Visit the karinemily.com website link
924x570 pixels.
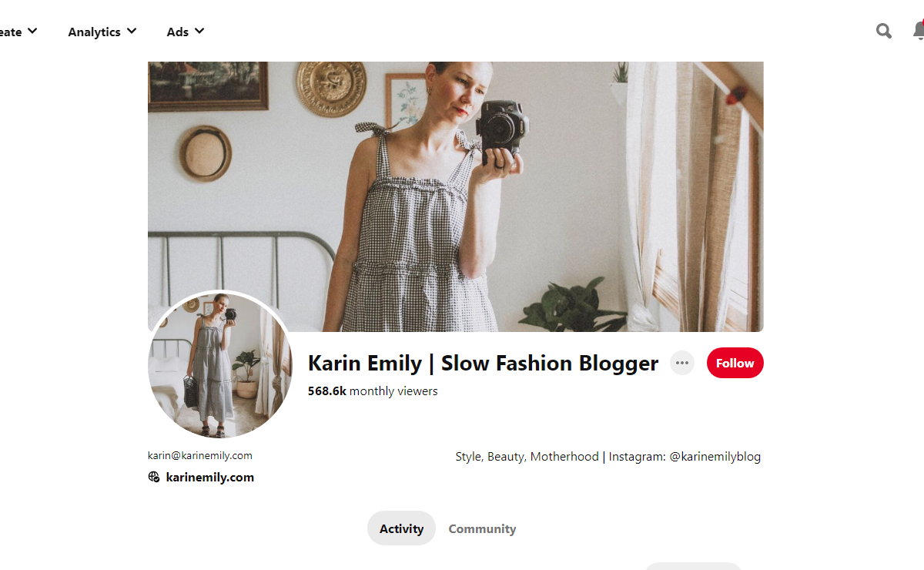209,478
